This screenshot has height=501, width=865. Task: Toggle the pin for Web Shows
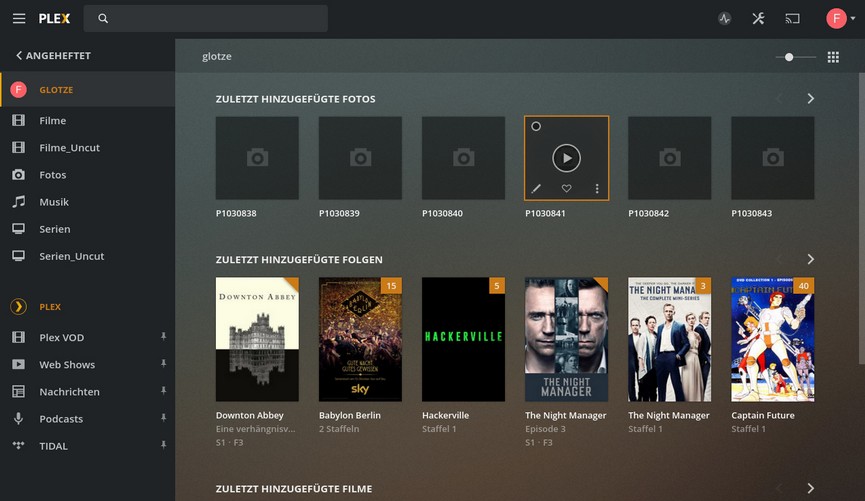(163, 363)
